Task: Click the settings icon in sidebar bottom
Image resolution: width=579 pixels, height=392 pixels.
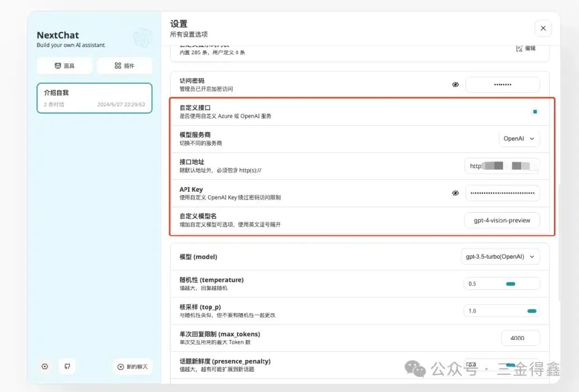Action: (45, 366)
